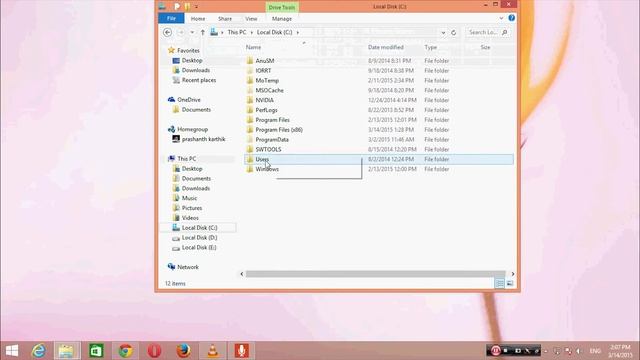Viewport: 640px width, 360px height.
Task: Switch to Large icons view layout
Action: point(510,283)
